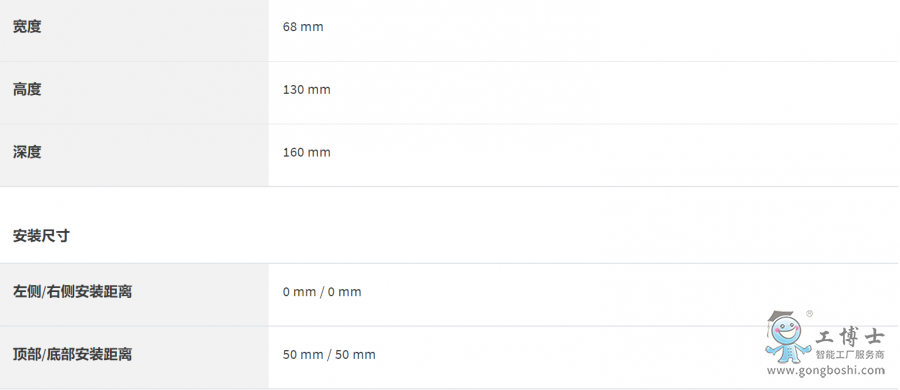Click the 安装尺寸 section heading
This screenshot has height=390, width=900.
[41, 235]
